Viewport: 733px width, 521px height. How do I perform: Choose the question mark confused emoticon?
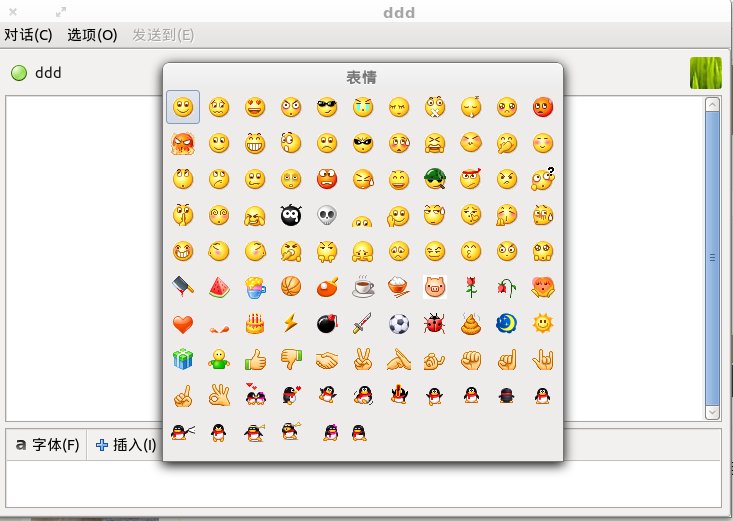pyautogui.click(x=543, y=179)
